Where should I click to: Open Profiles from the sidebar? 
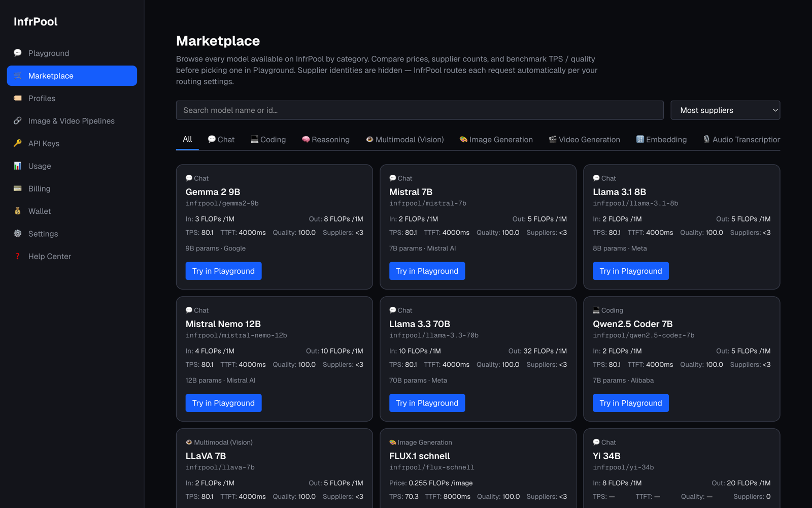(x=72, y=98)
